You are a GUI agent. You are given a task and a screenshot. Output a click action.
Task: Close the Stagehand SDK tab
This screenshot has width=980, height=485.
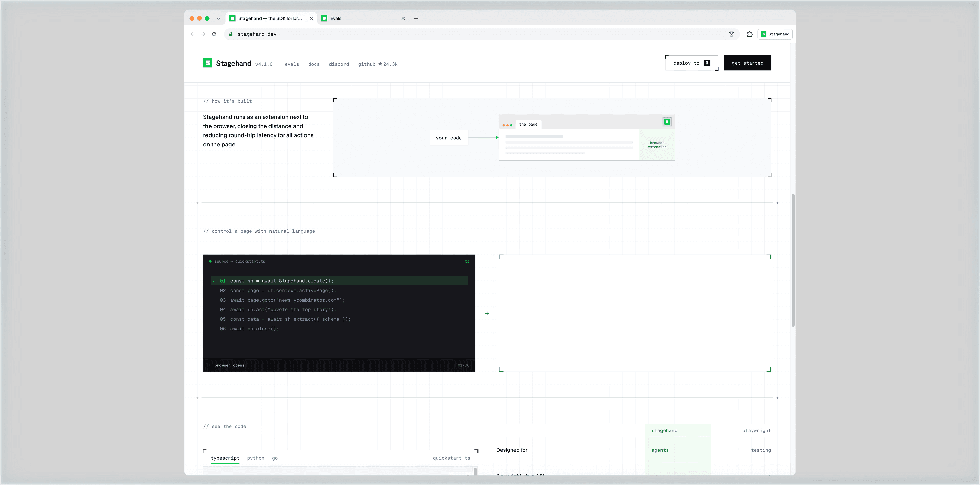tap(311, 18)
